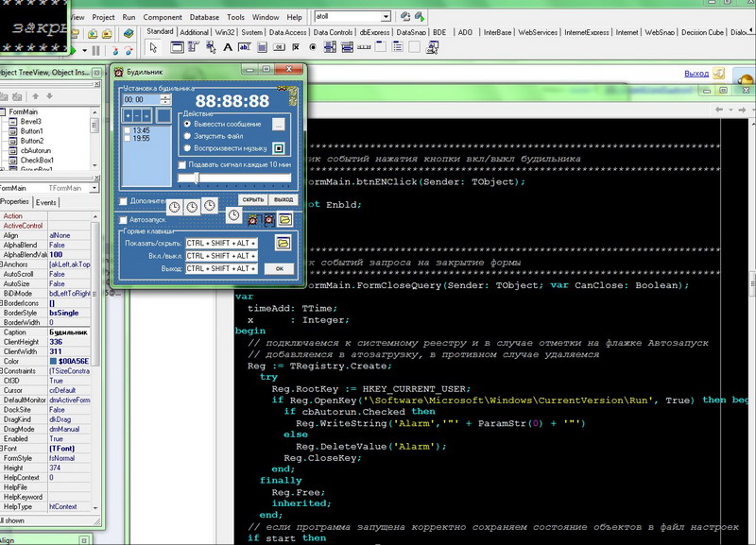Open the FormMain object selector dropdown
This screenshot has height=545, width=756.
coord(94,188)
